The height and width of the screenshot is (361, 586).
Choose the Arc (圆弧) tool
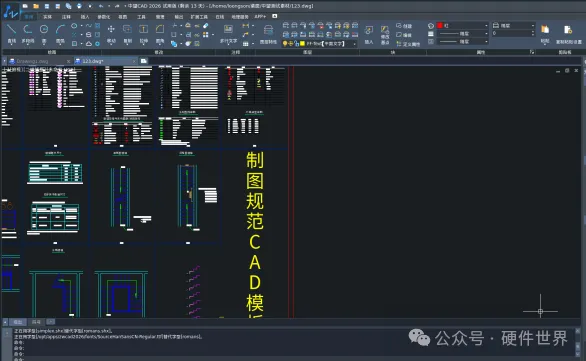pos(60,33)
